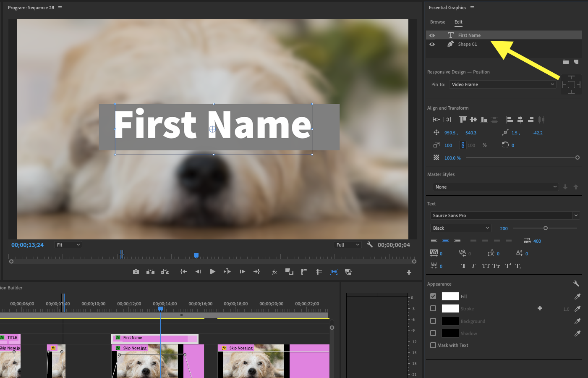Click the Fill color eyedropper icon
The image size is (588, 378).
tap(578, 297)
